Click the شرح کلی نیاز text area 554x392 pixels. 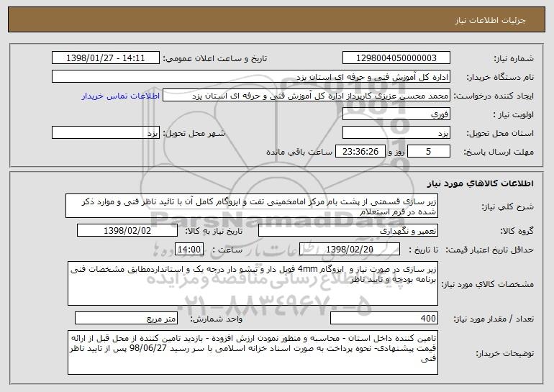[252, 206]
